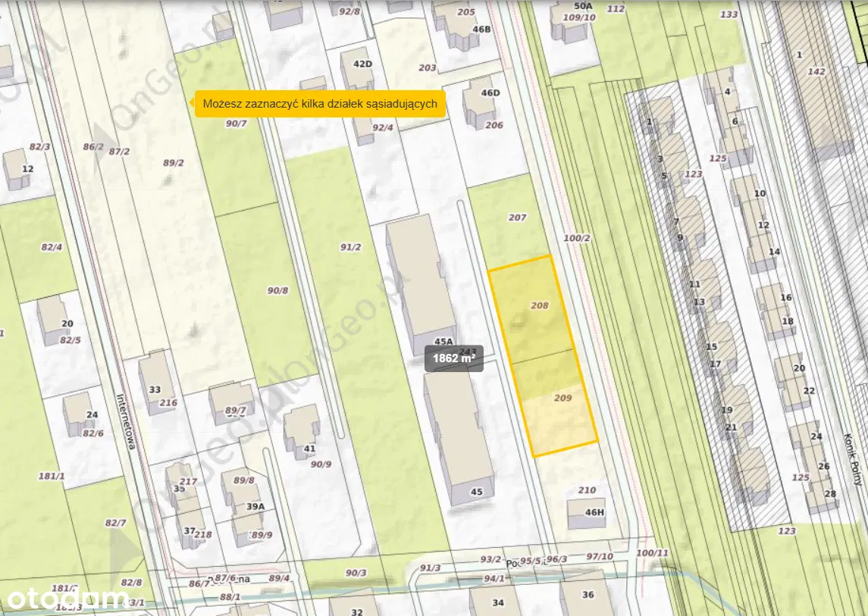The width and height of the screenshot is (868, 616).
Task: Click building number 41
Action: [302, 432]
